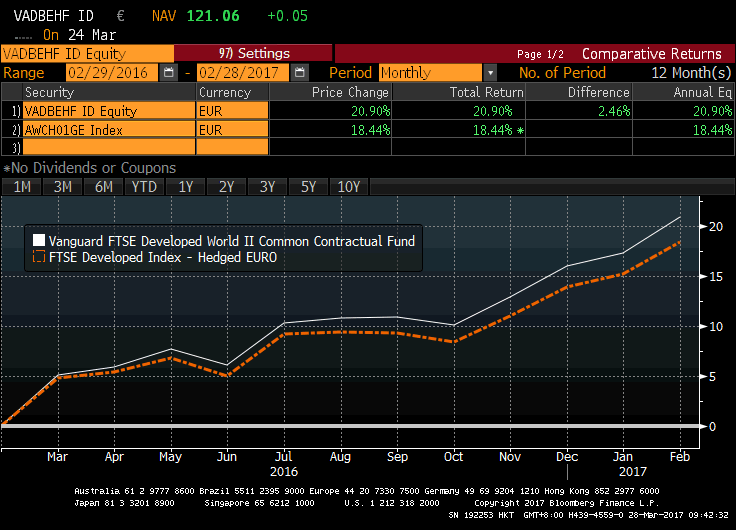Image resolution: width=736 pixels, height=530 pixels.
Task: Click the 20.90% Total Return value
Action: pos(492,111)
